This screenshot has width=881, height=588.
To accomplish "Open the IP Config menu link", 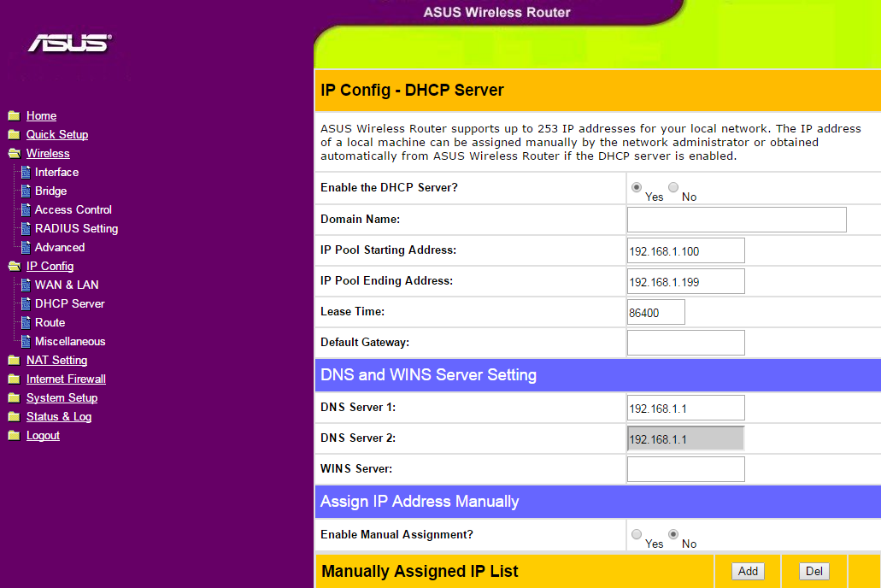I will (x=50, y=267).
